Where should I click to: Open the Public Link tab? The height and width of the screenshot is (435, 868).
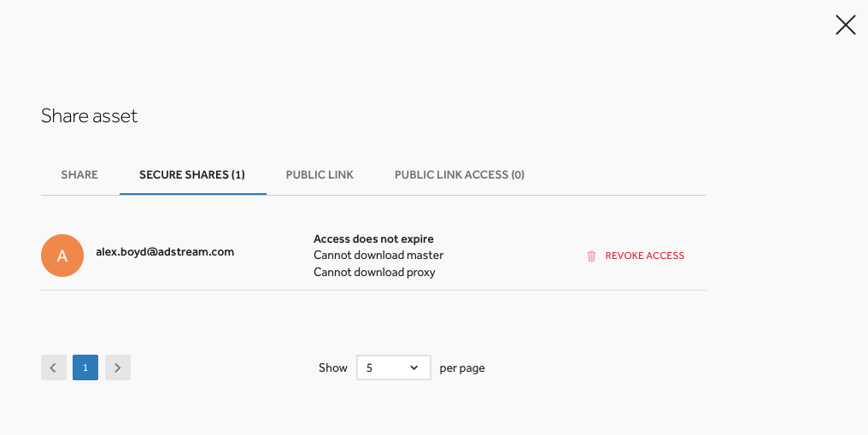click(x=320, y=175)
